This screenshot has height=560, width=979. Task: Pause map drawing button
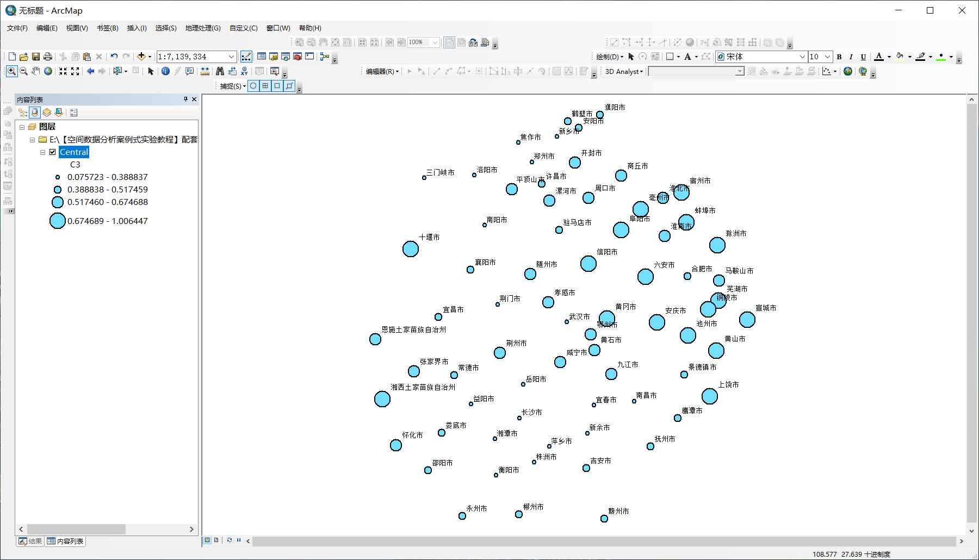(x=239, y=540)
